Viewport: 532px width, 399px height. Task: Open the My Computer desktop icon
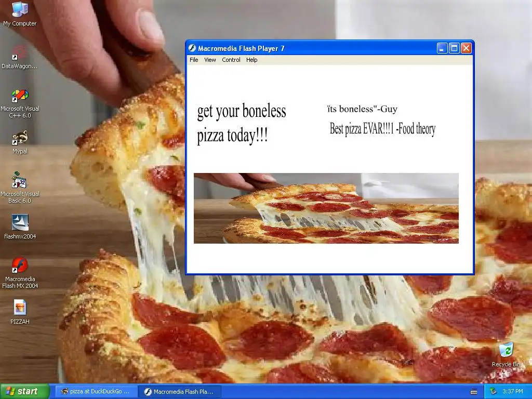tap(20, 14)
